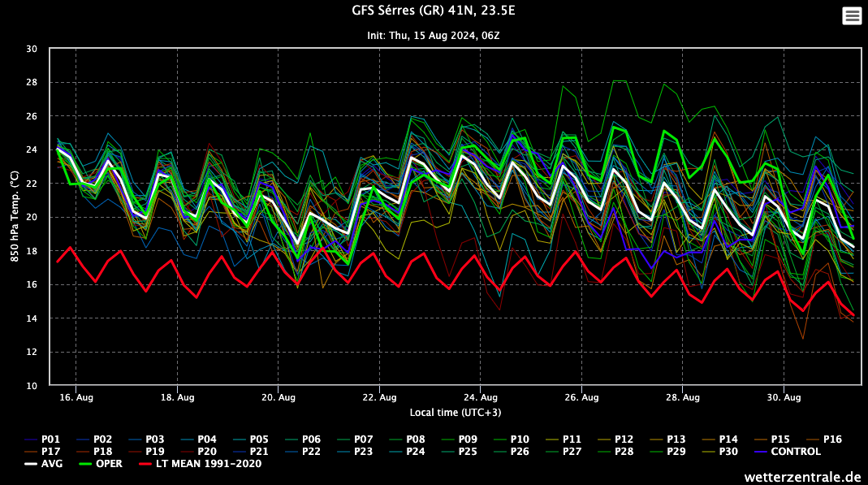Hide the P14 legend entry
The height and width of the screenshot is (485, 868).
pos(720,439)
